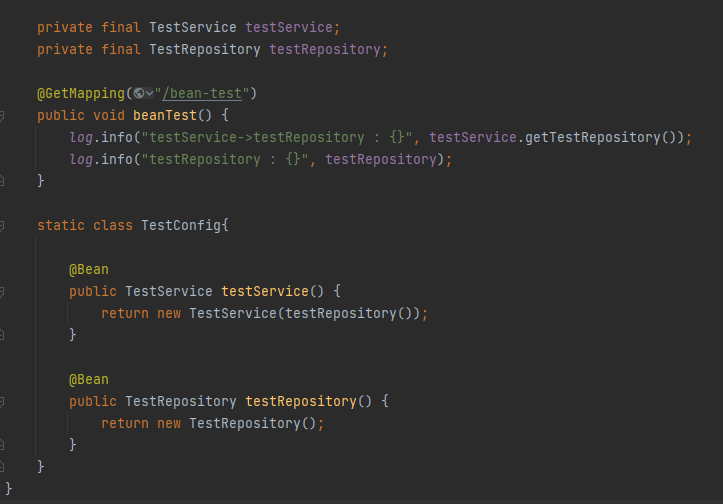Image resolution: width=723 pixels, height=504 pixels.
Task: Click the @GetMapping annotation
Action: (81, 94)
